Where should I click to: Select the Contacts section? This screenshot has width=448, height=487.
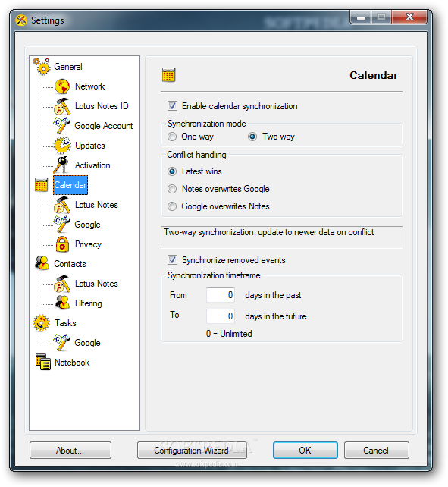(x=70, y=264)
